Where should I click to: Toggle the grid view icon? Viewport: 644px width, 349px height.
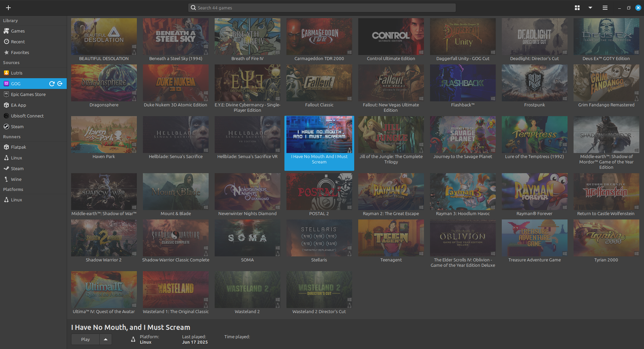(577, 8)
